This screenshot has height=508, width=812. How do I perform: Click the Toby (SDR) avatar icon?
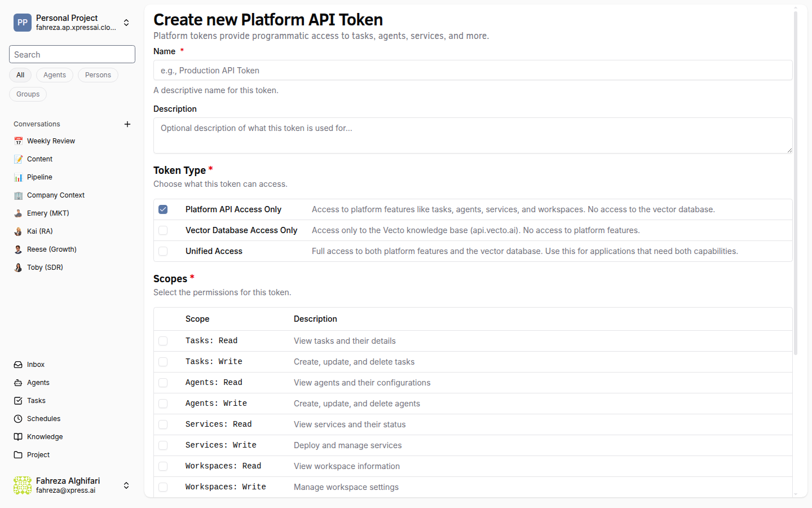pyautogui.click(x=18, y=268)
